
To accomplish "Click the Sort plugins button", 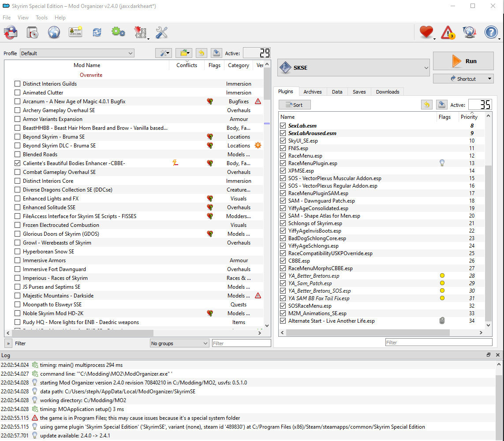I will [x=295, y=105].
